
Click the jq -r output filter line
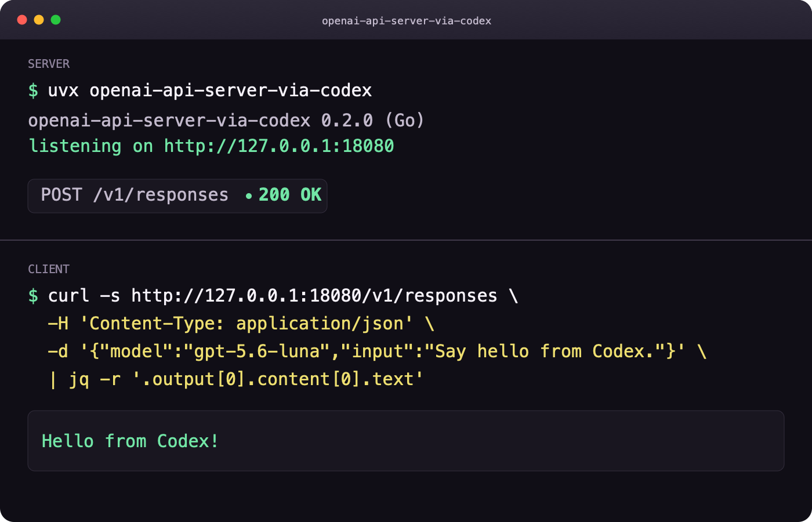click(236, 379)
